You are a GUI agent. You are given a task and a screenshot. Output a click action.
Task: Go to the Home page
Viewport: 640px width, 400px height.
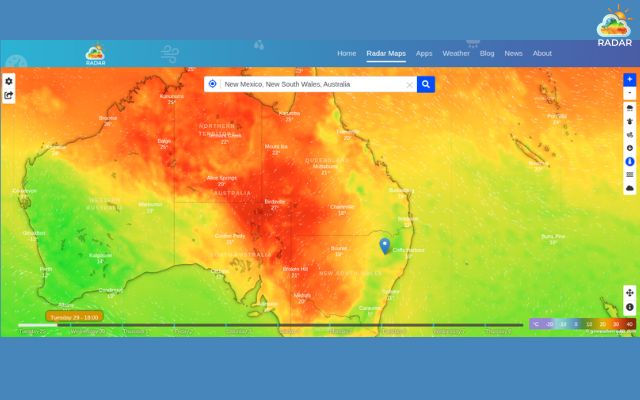[347, 53]
